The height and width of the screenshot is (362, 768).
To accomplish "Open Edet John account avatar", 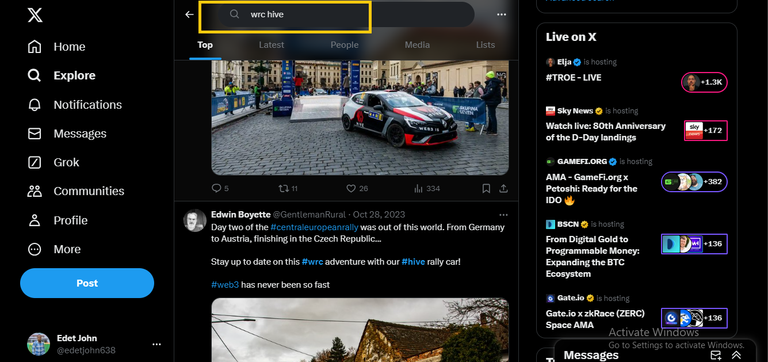I will (38, 344).
